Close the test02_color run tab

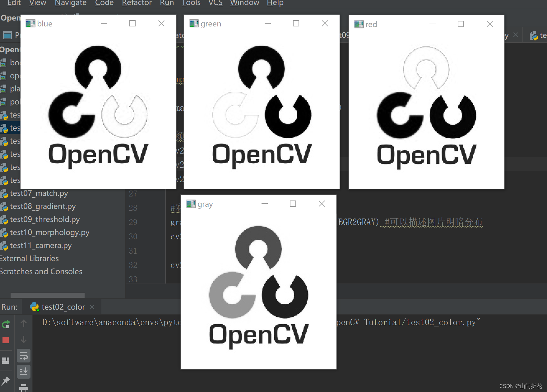click(92, 307)
